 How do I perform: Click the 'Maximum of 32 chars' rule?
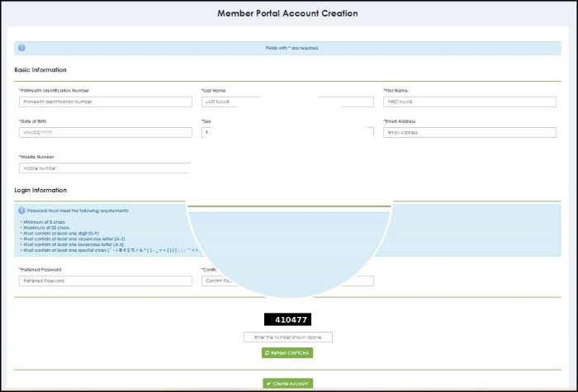tap(46, 228)
